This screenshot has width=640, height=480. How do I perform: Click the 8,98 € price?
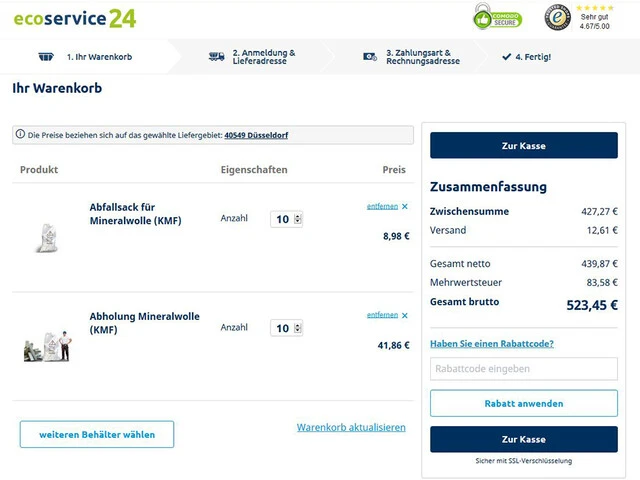(x=396, y=236)
